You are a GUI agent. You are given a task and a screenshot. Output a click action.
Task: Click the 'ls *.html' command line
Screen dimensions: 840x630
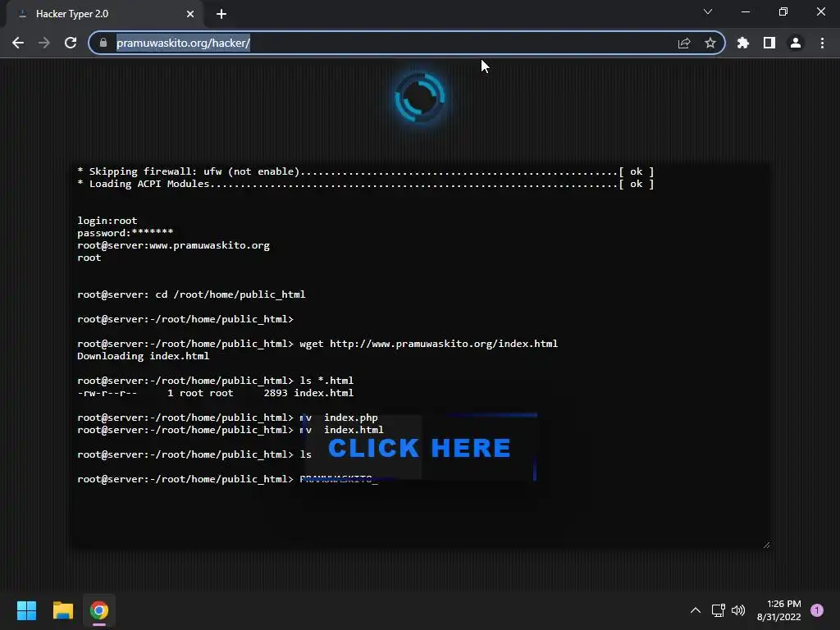pos(216,381)
